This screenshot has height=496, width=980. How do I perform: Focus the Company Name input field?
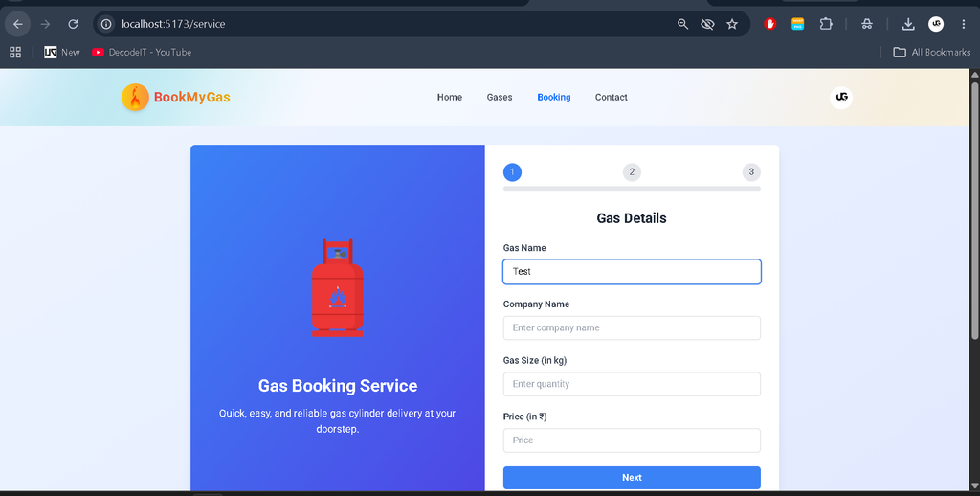pyautogui.click(x=632, y=327)
